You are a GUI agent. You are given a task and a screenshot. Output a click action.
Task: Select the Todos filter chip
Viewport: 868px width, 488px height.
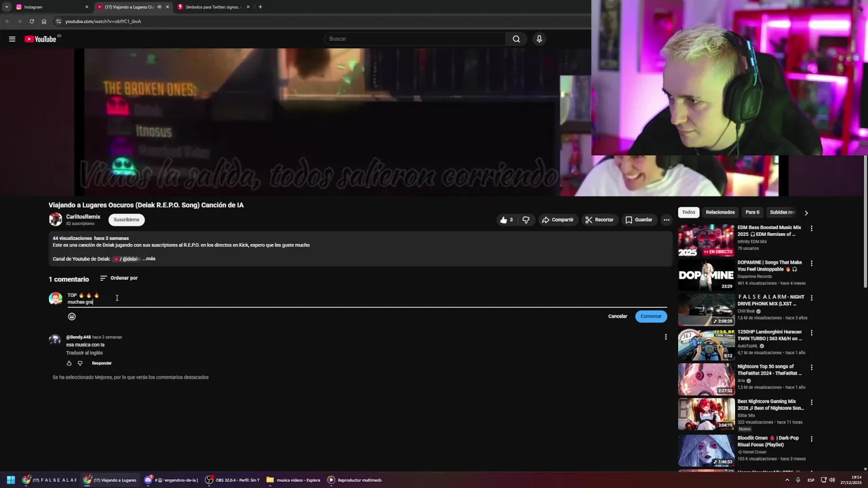(688, 212)
